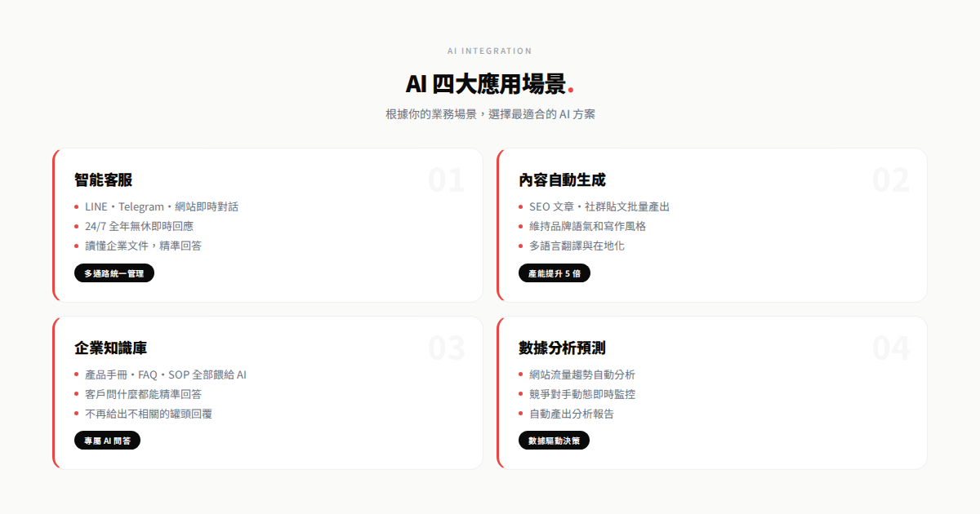This screenshot has height=514, width=980.
Task: Select the 內容自動生成 card title
Action: (562, 180)
